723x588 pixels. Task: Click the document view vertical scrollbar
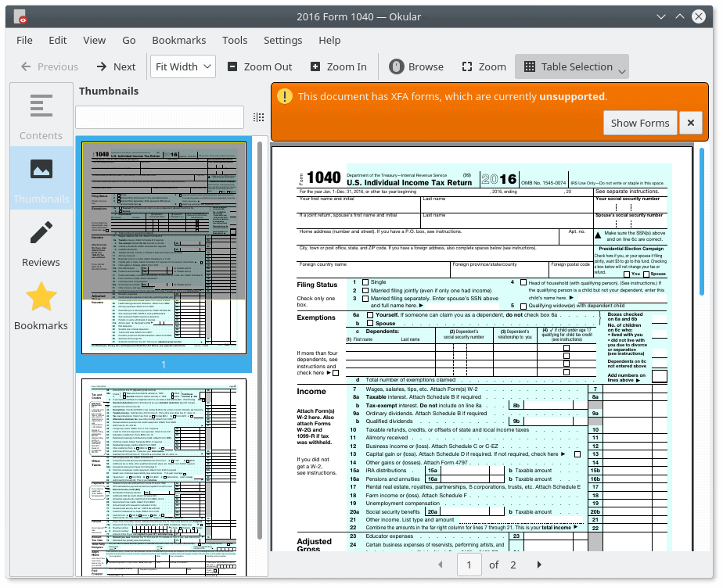click(702, 221)
